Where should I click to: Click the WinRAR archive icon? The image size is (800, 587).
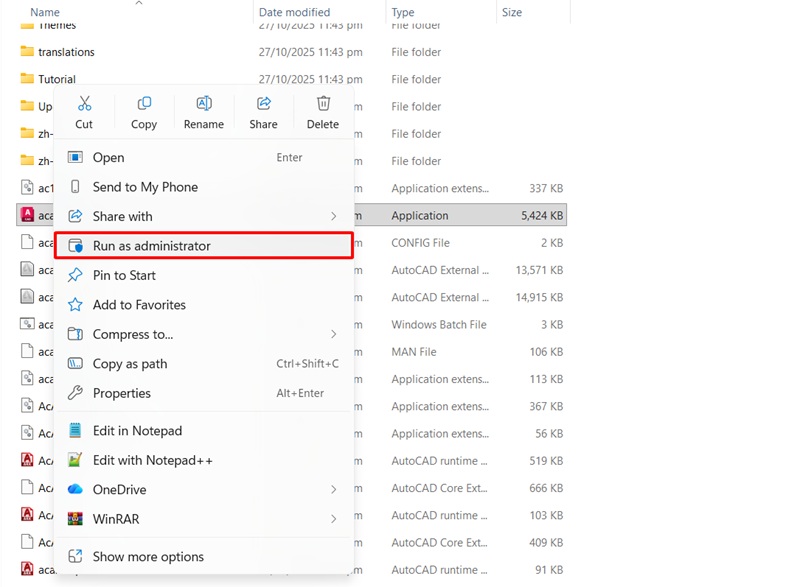(74, 519)
